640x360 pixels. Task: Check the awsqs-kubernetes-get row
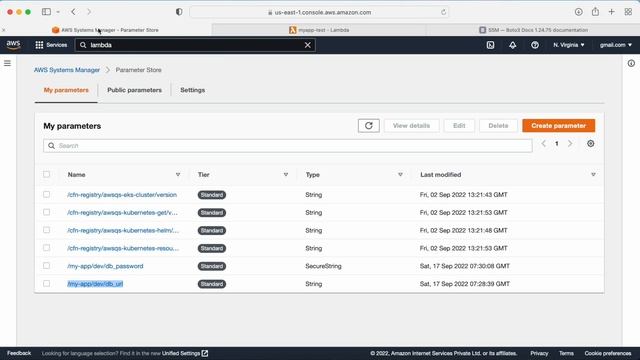[x=47, y=212]
